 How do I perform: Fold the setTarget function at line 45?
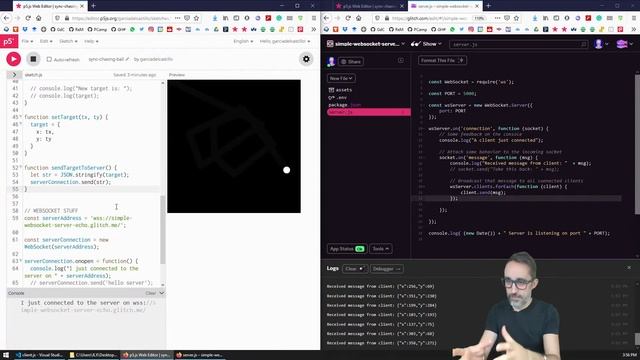21,117
